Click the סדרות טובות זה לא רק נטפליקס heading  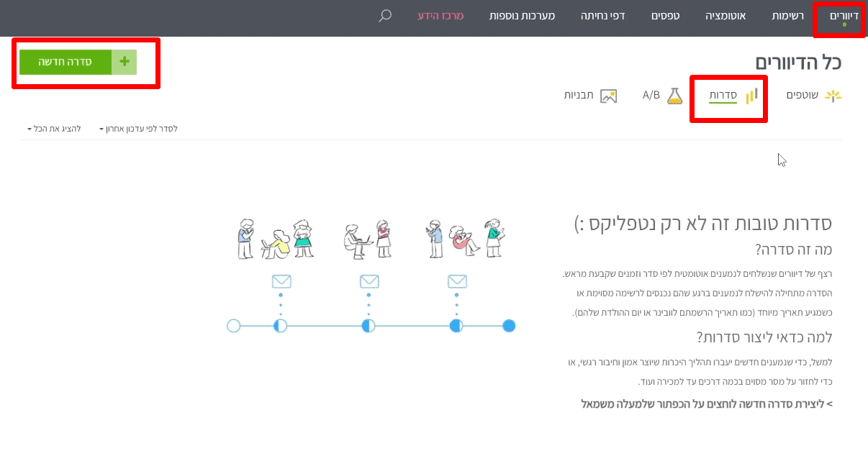(x=704, y=224)
